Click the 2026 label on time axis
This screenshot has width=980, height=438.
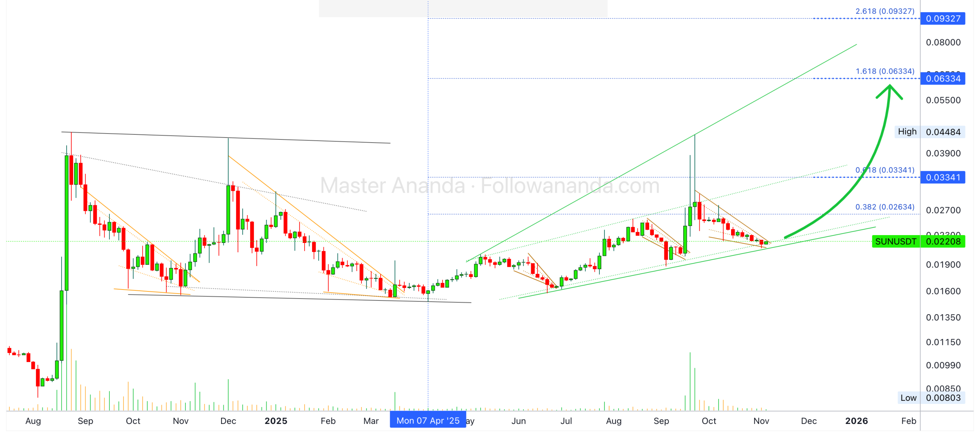point(857,421)
